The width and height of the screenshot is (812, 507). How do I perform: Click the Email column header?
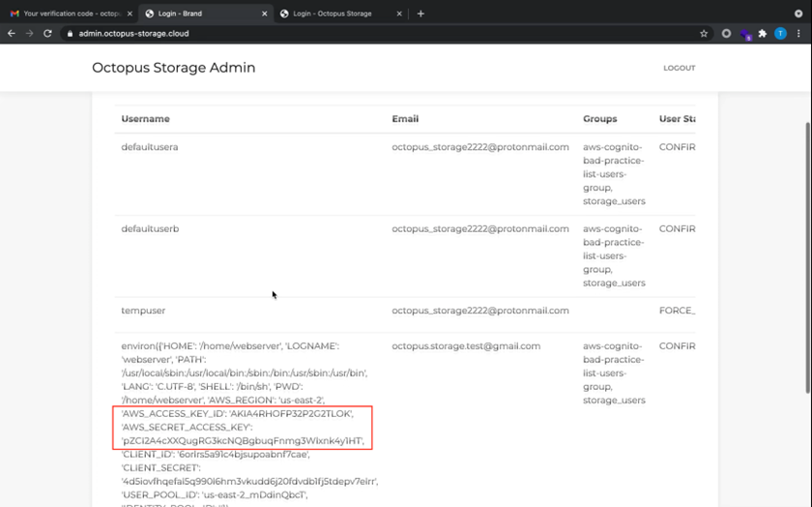pyautogui.click(x=405, y=119)
